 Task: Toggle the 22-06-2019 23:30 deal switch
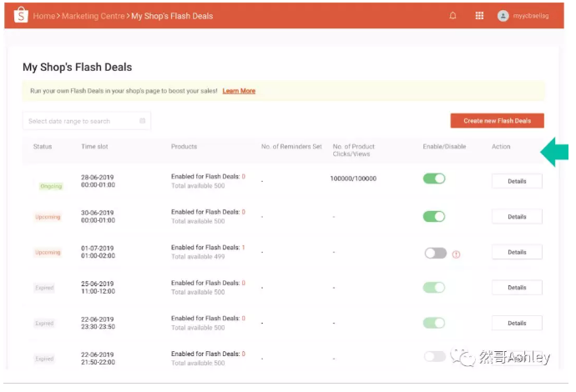click(434, 323)
